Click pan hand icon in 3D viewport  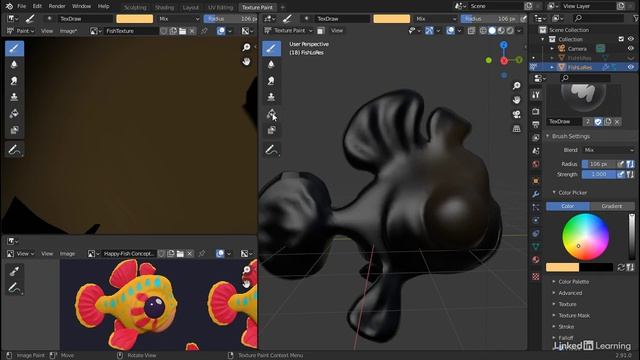tap(516, 100)
